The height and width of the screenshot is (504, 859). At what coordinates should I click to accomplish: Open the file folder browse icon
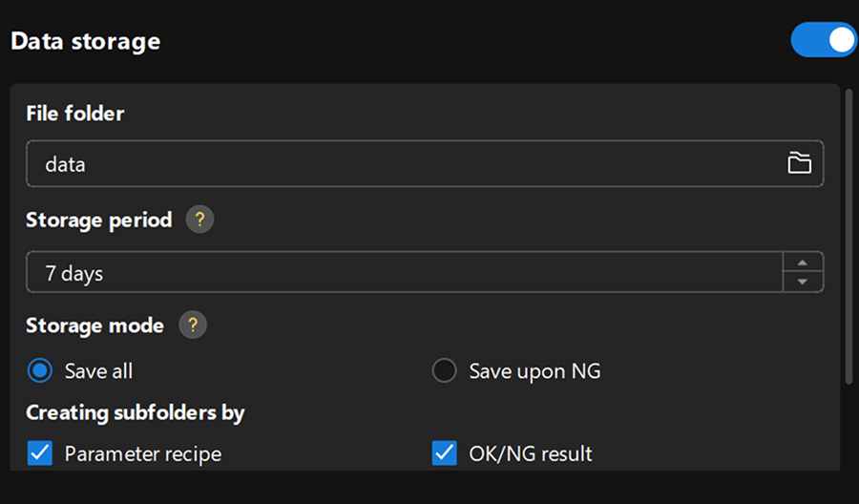point(799,163)
